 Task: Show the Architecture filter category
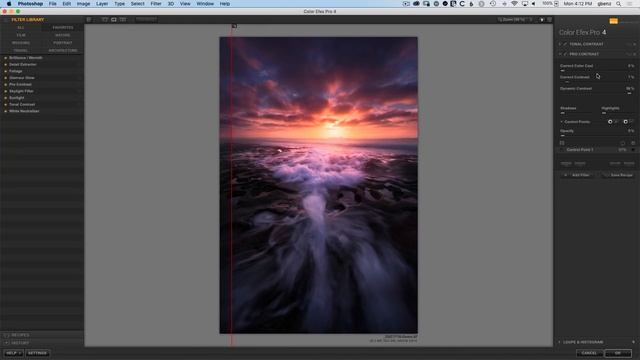pos(63,51)
